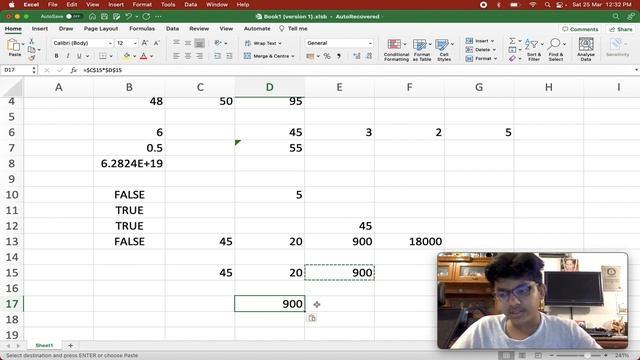
Task: Click the Increase Indent icon
Action: pyautogui.click(x=229, y=56)
